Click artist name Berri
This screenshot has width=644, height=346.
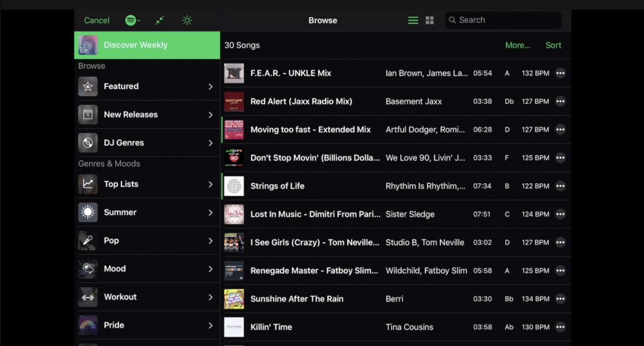click(395, 299)
